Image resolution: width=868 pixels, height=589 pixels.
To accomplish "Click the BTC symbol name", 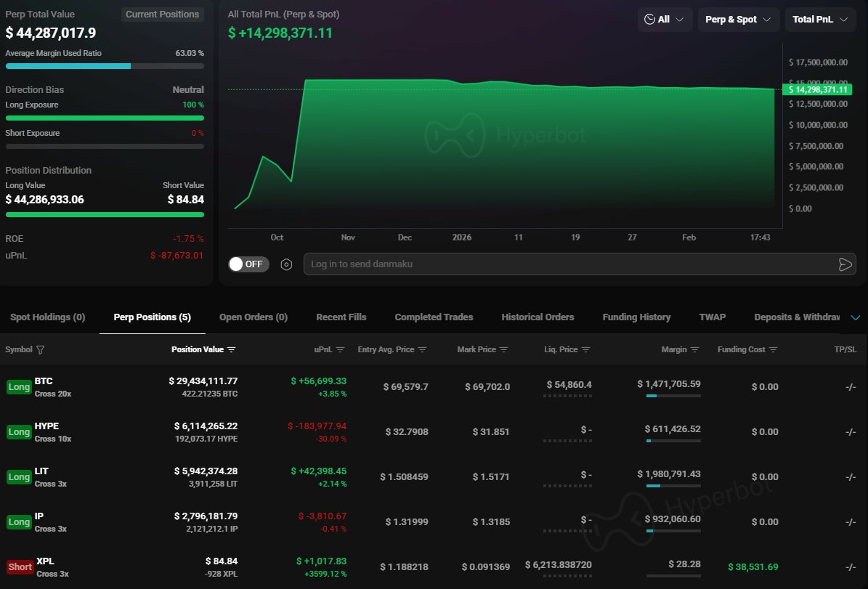I will (44, 381).
